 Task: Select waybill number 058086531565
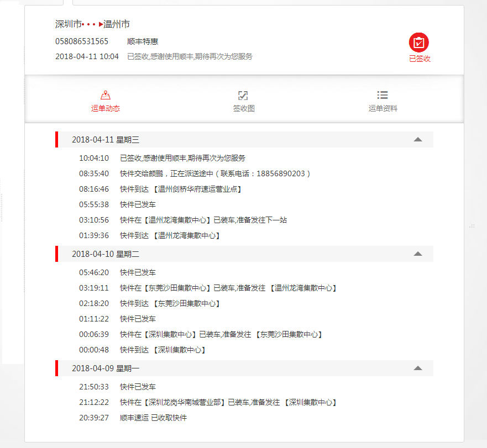coord(82,41)
